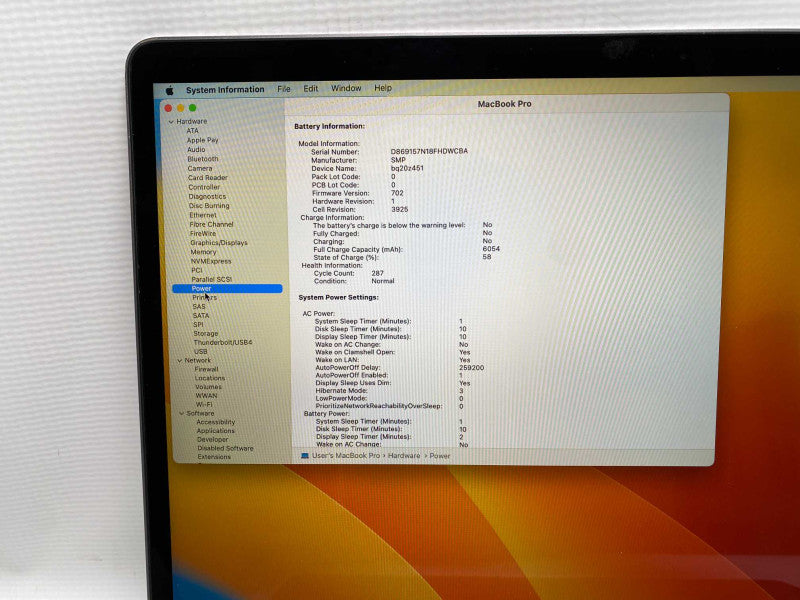The width and height of the screenshot is (800, 600).
Task: Click Hardware in the bottom path bar
Action: 404,456
